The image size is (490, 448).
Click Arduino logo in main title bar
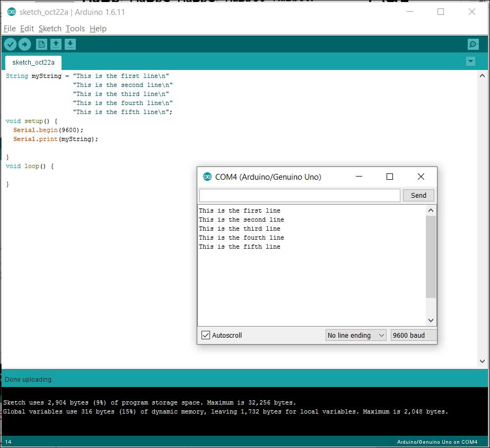(x=11, y=12)
